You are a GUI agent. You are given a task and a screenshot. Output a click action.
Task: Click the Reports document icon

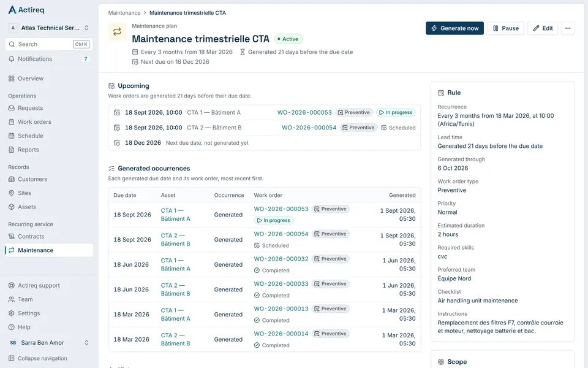pos(12,150)
